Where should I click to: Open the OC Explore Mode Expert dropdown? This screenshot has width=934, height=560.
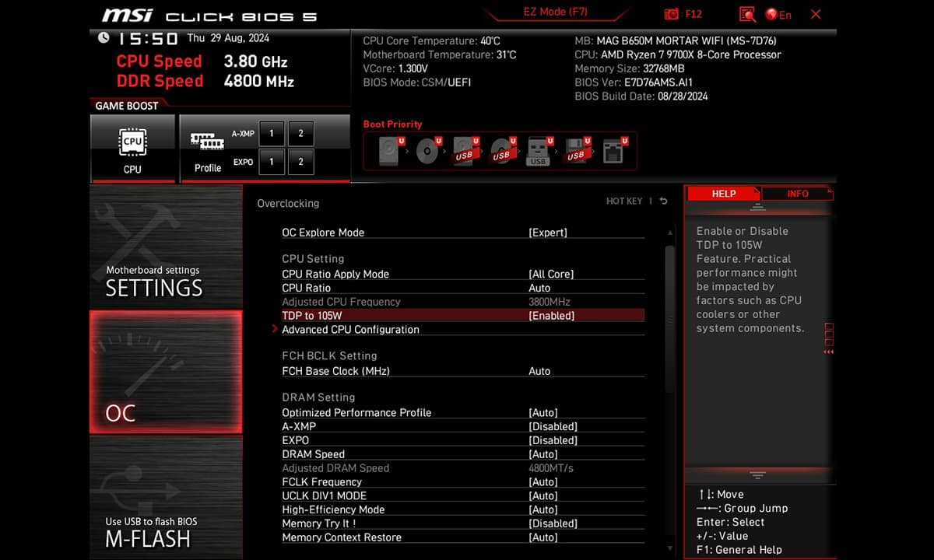coord(548,233)
